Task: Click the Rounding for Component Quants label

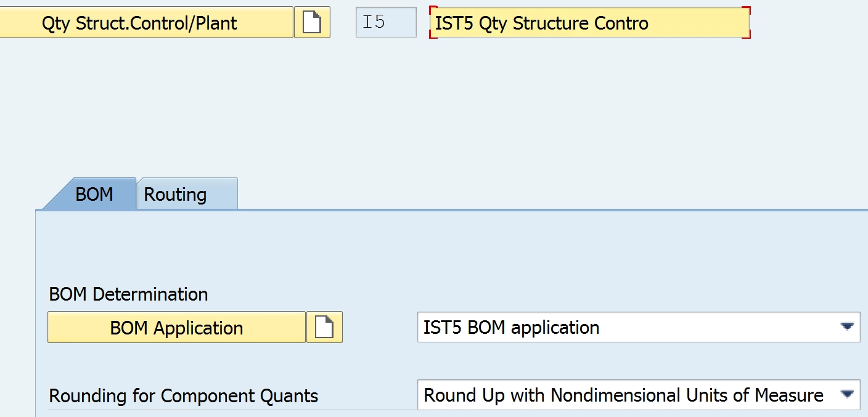Action: click(x=184, y=395)
